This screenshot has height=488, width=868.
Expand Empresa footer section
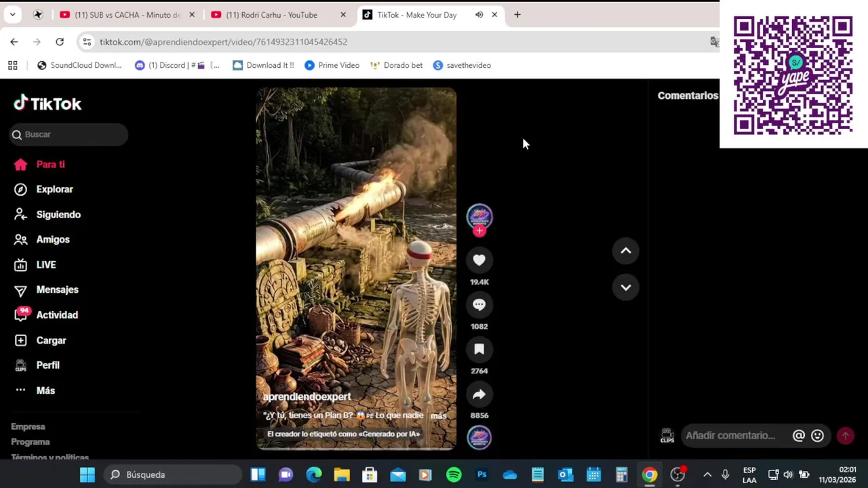coord(28,426)
